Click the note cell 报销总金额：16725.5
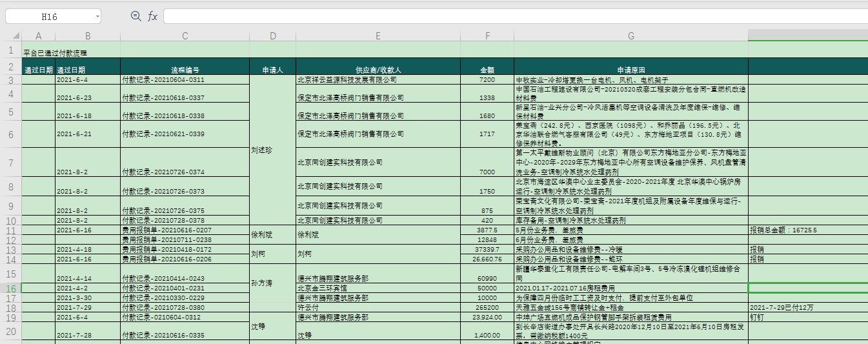This screenshot has height=344, width=868. coord(808,230)
